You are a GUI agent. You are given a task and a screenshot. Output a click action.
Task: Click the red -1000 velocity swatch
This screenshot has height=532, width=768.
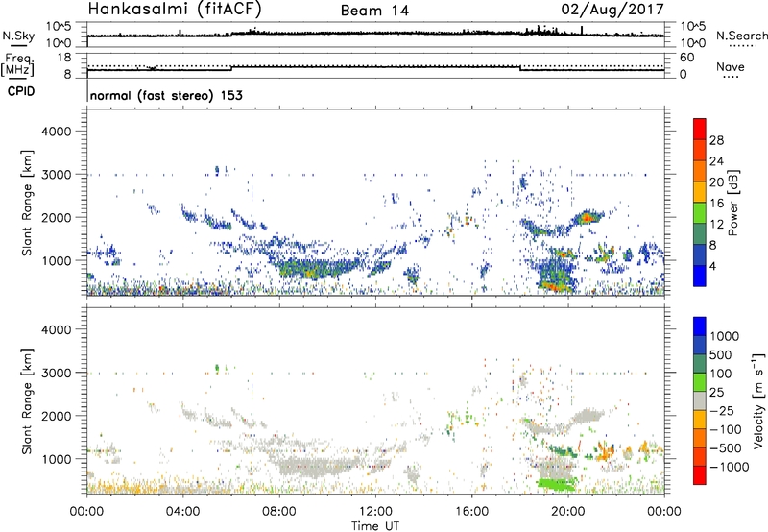(700, 475)
